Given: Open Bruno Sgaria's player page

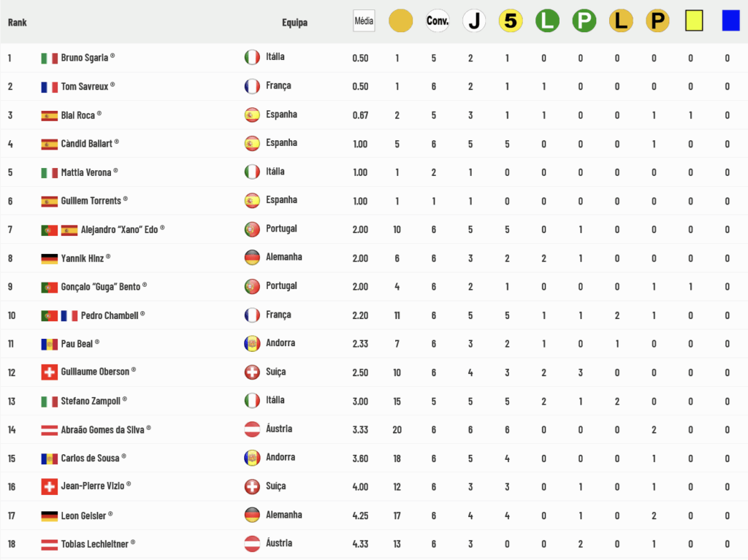Looking at the screenshot, I should 85,58.
